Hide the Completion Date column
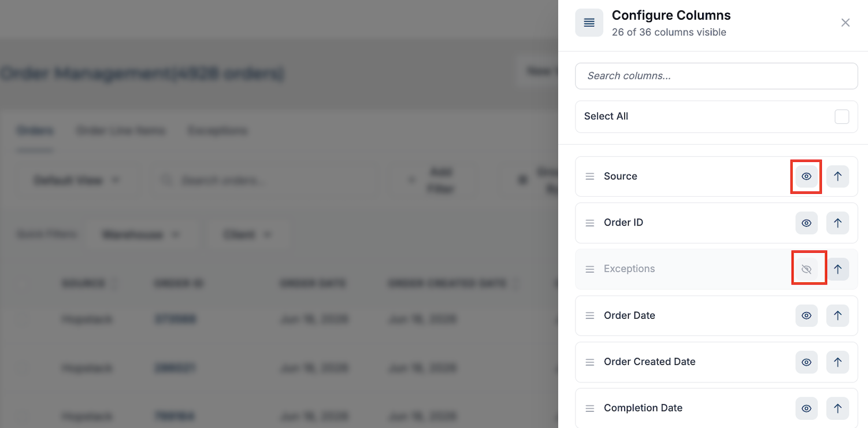 coord(807,408)
